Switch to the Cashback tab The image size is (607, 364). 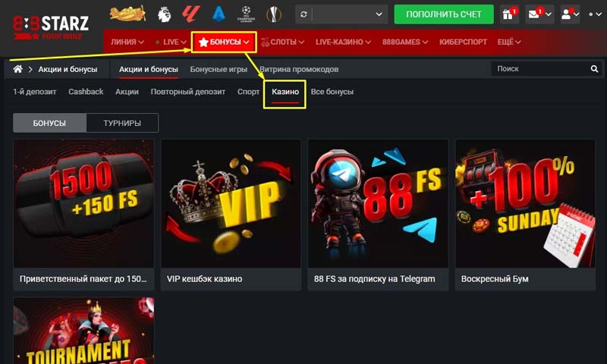[86, 92]
